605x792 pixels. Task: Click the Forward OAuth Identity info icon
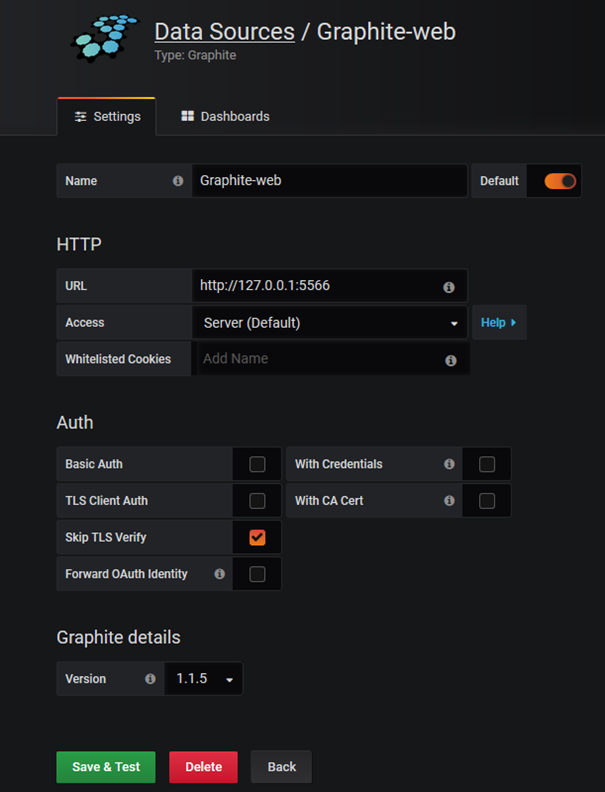[219, 574]
